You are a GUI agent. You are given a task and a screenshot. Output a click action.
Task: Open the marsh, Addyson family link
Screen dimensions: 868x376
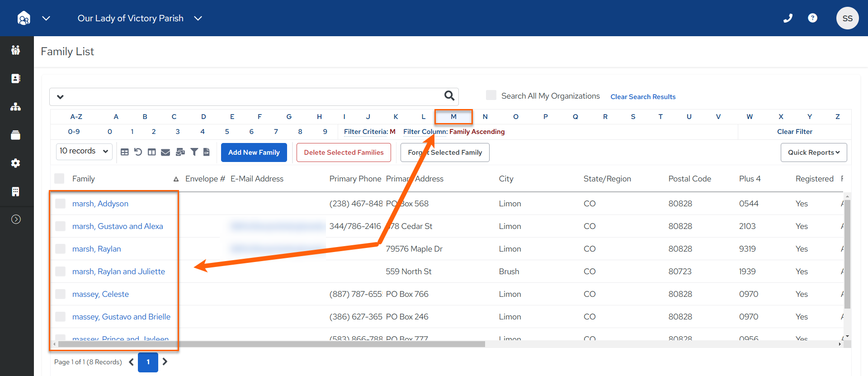point(100,204)
